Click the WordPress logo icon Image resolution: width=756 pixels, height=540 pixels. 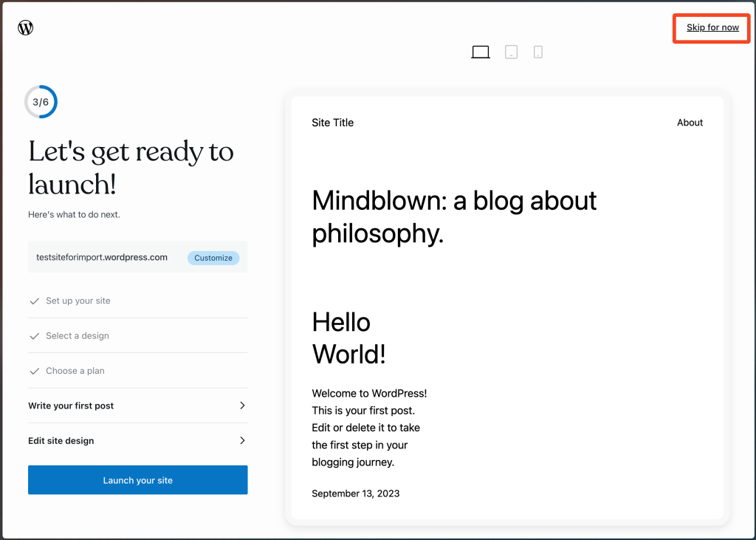26,28
